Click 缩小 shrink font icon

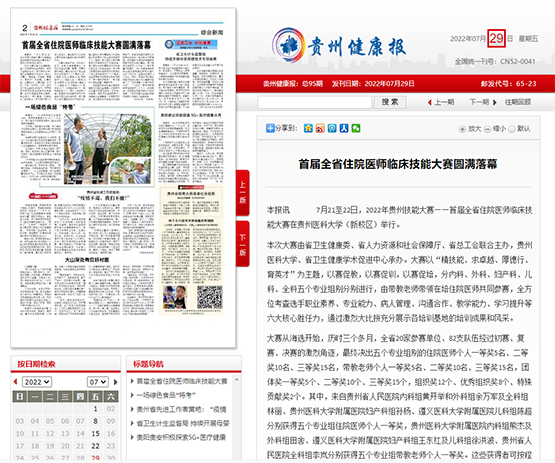coord(487,129)
